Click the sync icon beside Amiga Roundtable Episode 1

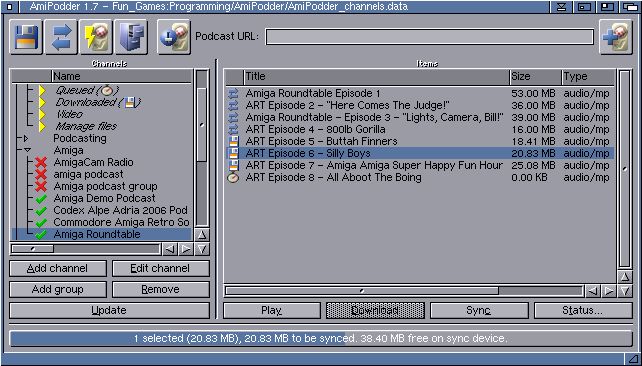click(x=233, y=94)
